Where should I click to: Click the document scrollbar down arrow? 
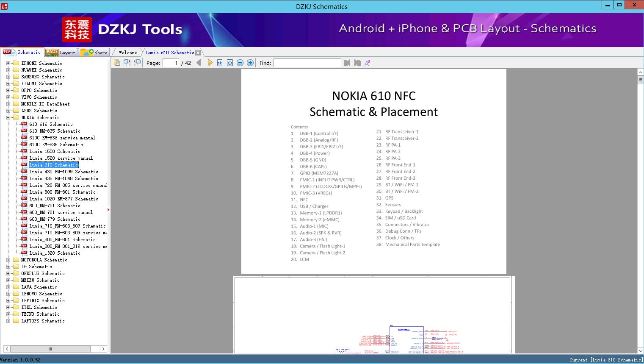[x=640, y=350]
